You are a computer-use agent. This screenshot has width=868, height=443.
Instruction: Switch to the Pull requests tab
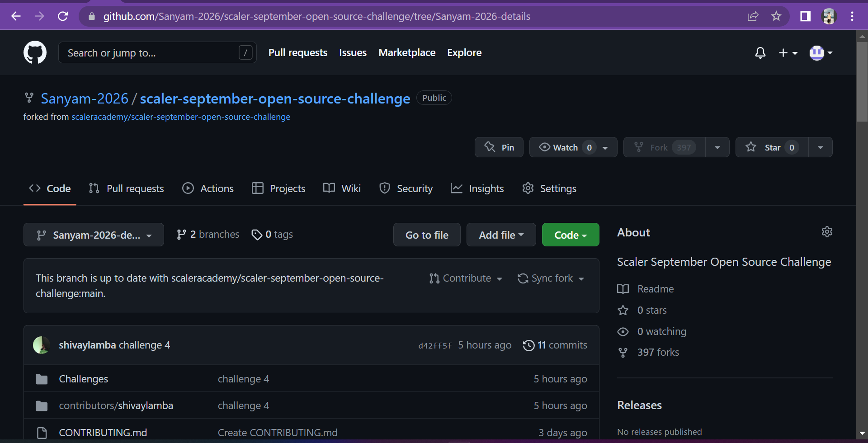(126, 189)
